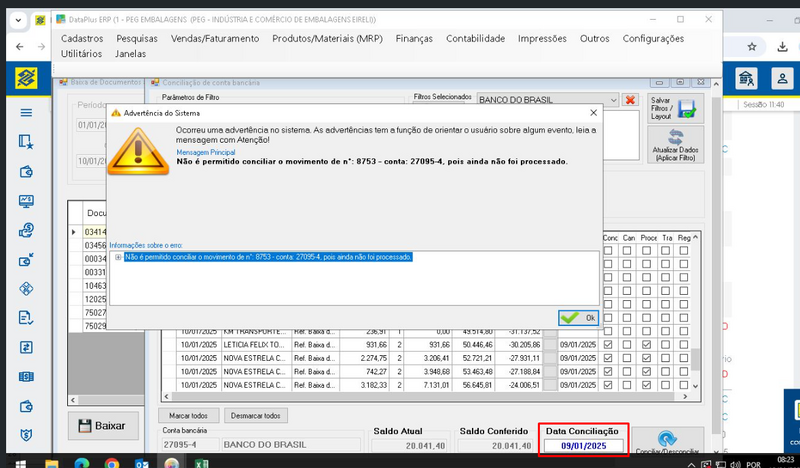The height and width of the screenshot is (468, 800).
Task: Click the Baixar button with floppy icon
Action: tap(103, 426)
